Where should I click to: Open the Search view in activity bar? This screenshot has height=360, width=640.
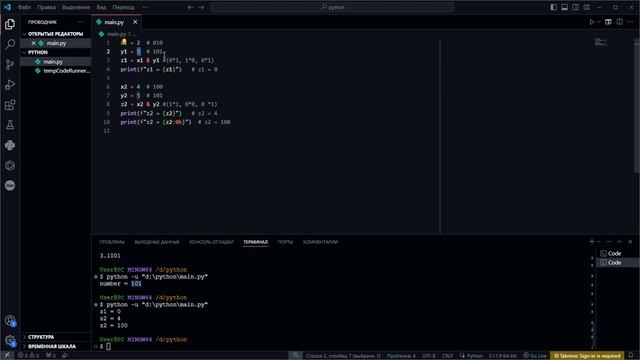[10, 44]
